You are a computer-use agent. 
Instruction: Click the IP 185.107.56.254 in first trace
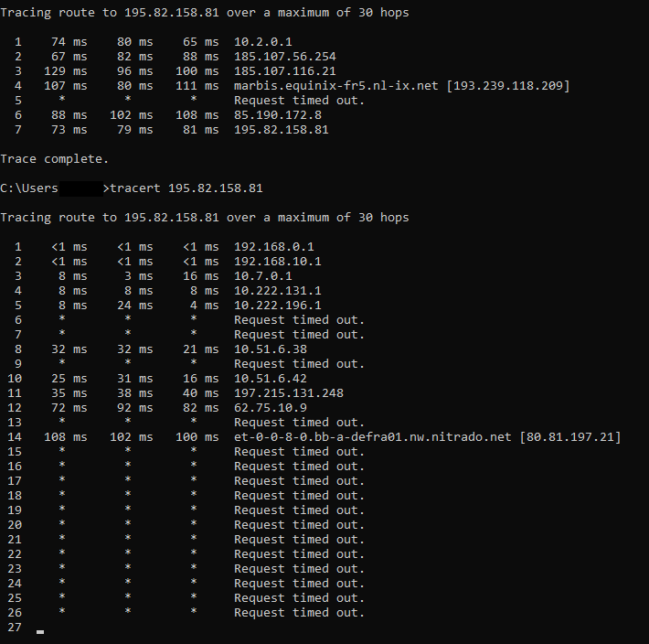click(x=285, y=57)
